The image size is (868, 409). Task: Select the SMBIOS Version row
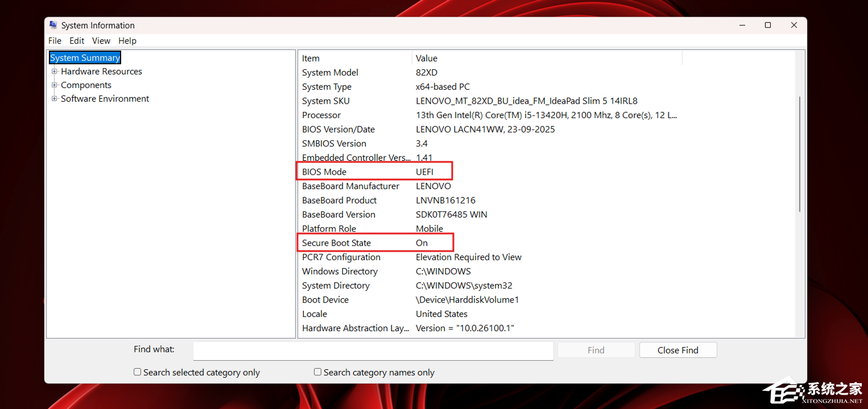(x=490, y=143)
